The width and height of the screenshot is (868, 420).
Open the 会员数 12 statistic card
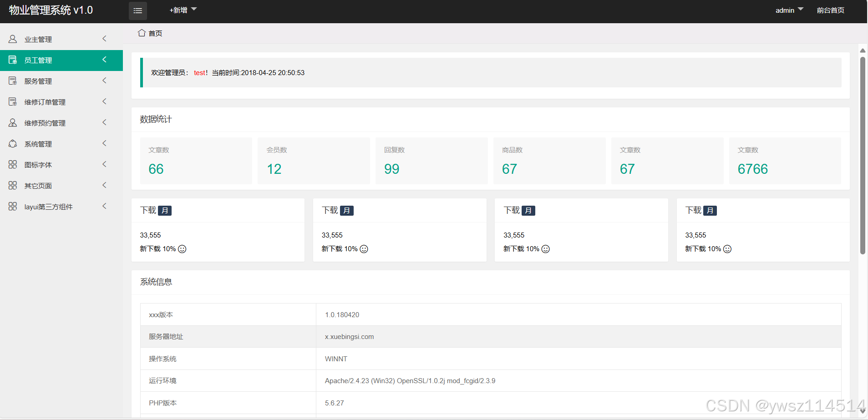314,161
